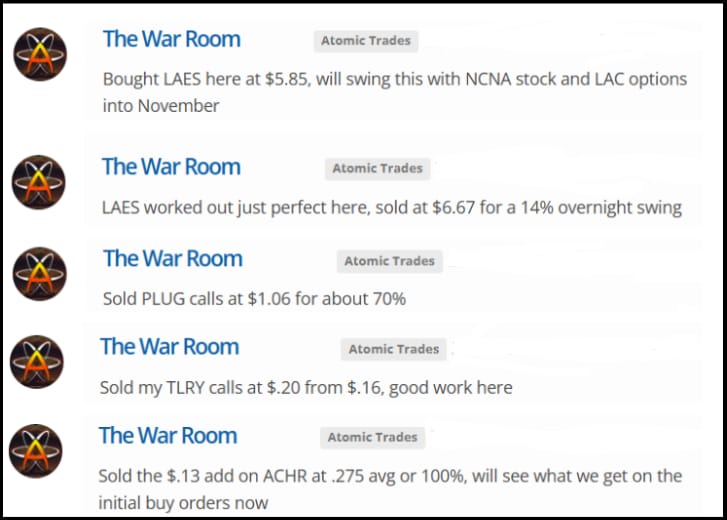Click the Atomic Trades tag on the TLRY calls post
This screenshot has width=727, height=520.
[393, 349]
